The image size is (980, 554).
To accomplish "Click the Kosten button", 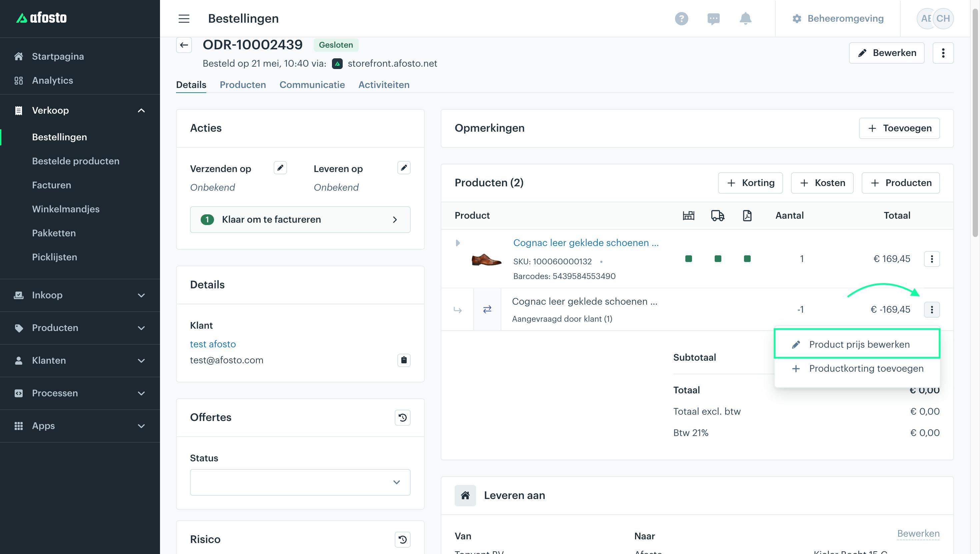I will [822, 183].
